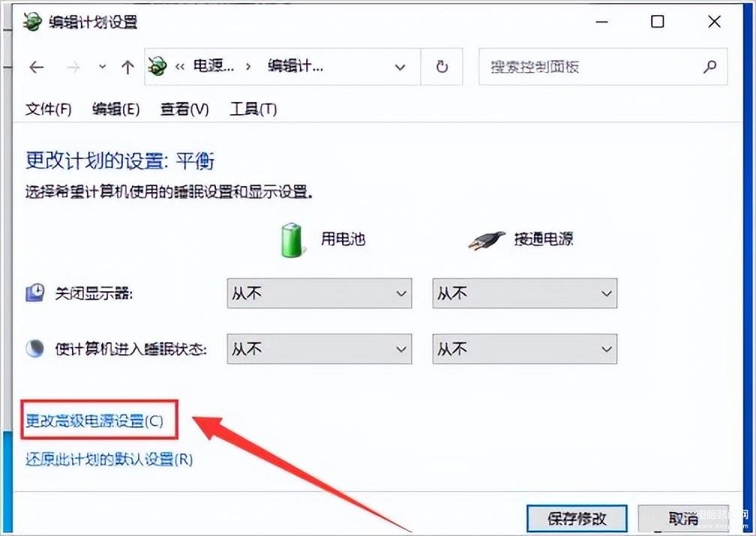The image size is (756, 536).
Task: Open recent locations dropdown arrow
Action: click(102, 67)
